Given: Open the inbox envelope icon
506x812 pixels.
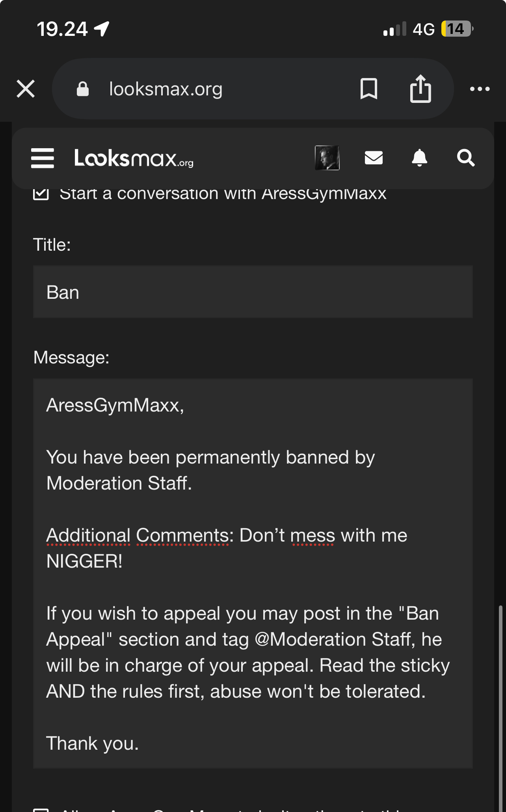Looking at the screenshot, I should point(374,158).
